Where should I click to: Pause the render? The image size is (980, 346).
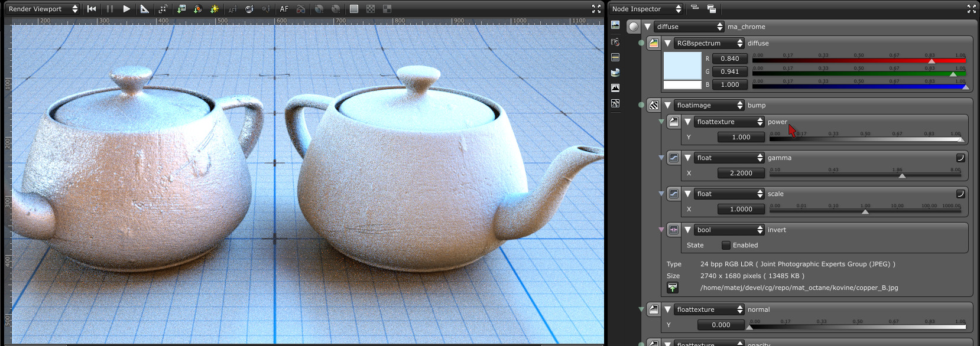109,9
